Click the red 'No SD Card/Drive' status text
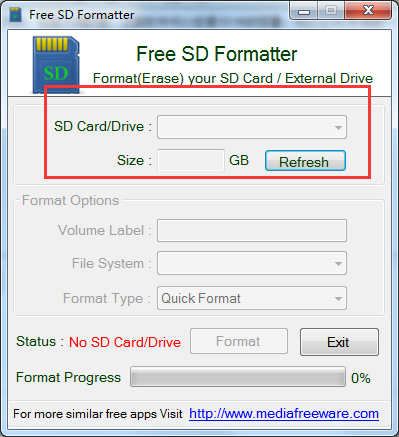Screen dimensions: 399x437 pos(125,342)
